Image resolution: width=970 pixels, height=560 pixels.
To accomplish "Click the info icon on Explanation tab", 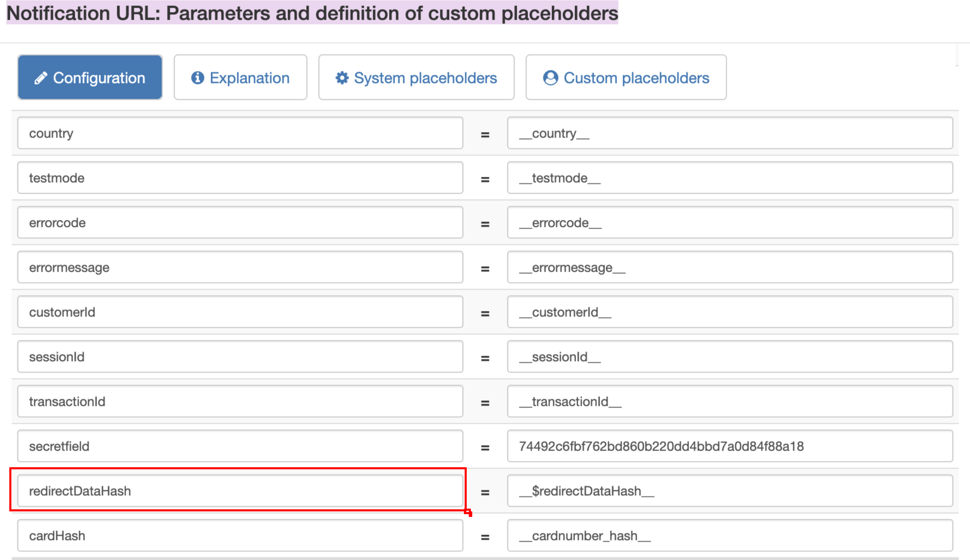I will coord(197,78).
